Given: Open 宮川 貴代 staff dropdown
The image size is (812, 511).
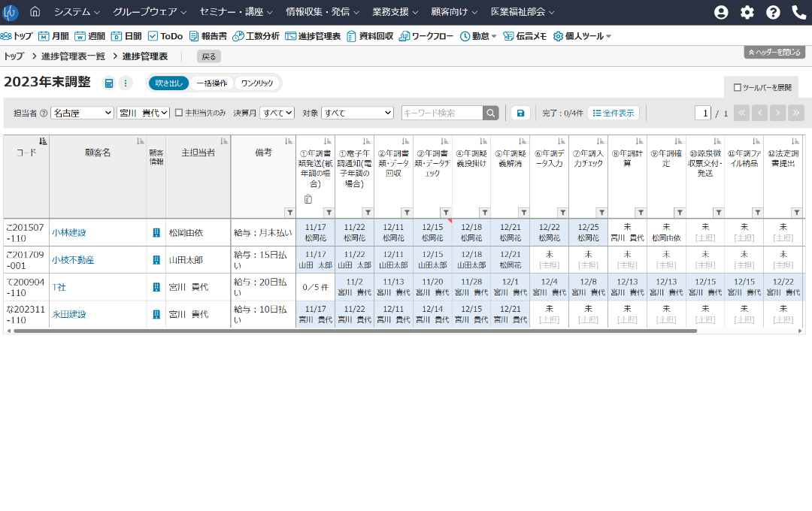Looking at the screenshot, I should tap(143, 113).
